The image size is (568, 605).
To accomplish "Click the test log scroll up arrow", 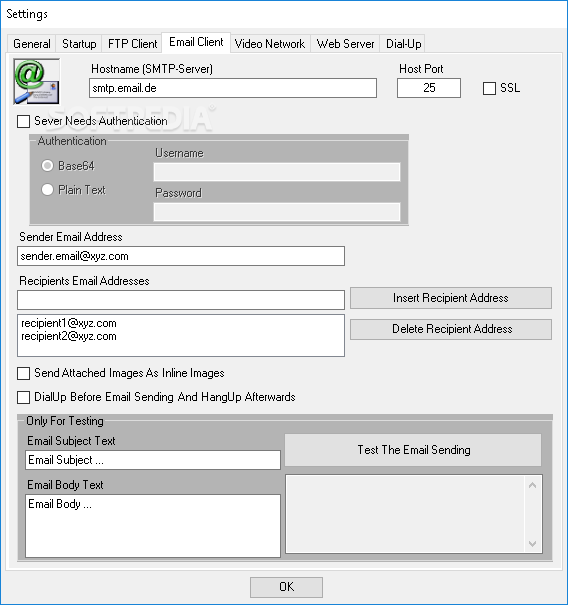I will 532,485.
